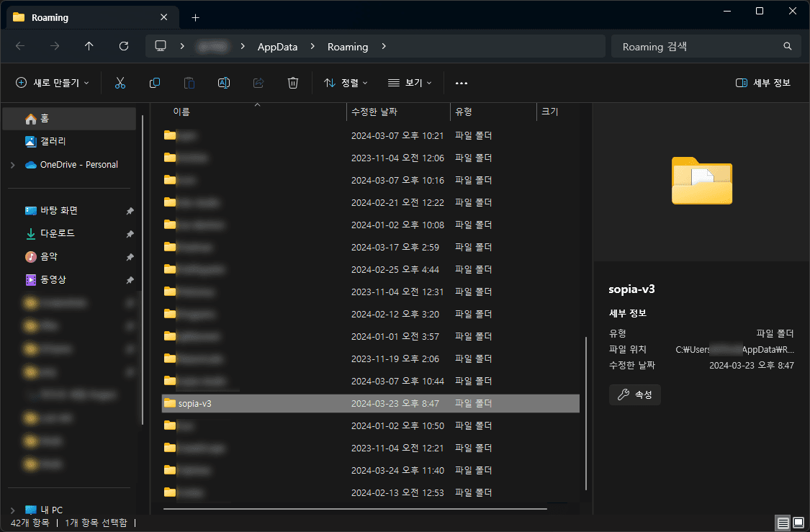Image resolution: width=810 pixels, height=532 pixels.
Task: Expand the OneDrive - Personal tree node
Action: tap(12, 165)
